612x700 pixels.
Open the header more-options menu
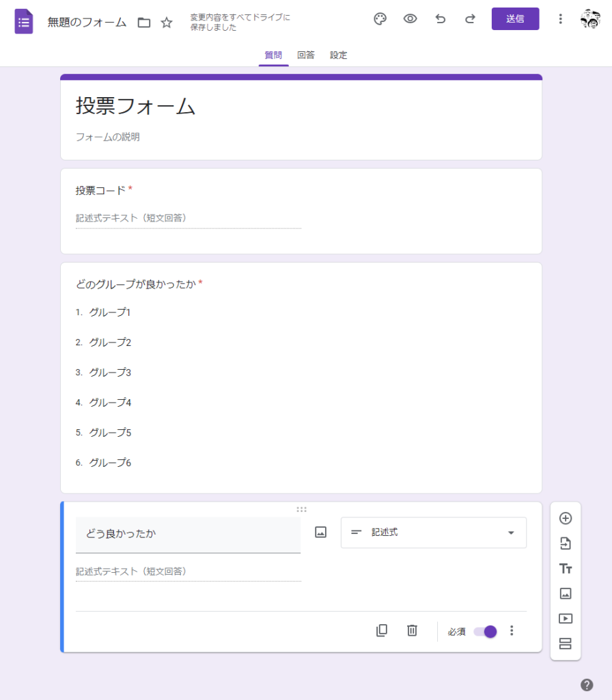560,18
